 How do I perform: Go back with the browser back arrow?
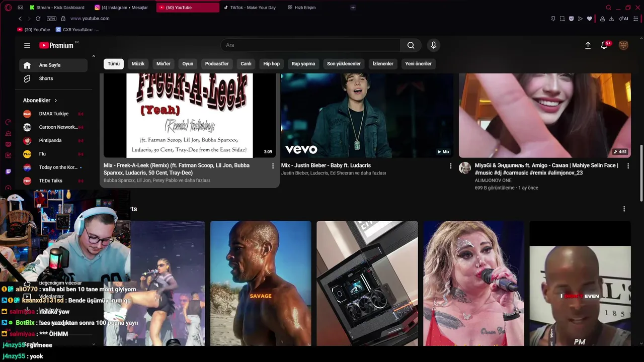click(x=20, y=19)
